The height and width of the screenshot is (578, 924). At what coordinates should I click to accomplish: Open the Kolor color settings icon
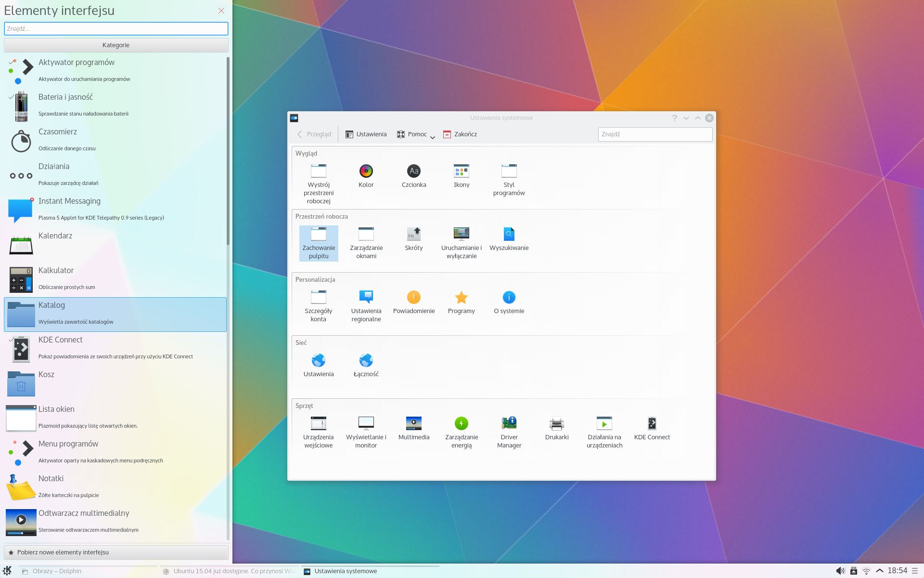coord(366,176)
